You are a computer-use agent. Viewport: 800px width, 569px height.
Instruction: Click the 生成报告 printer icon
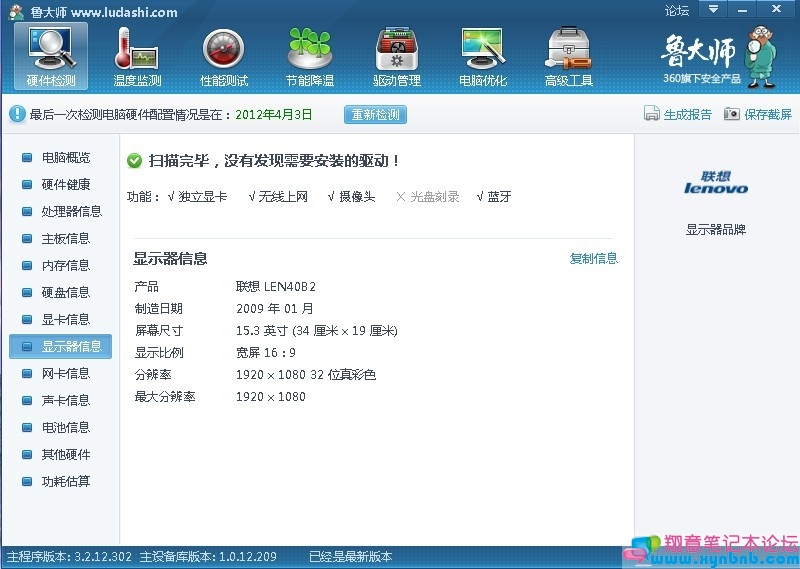[652, 113]
